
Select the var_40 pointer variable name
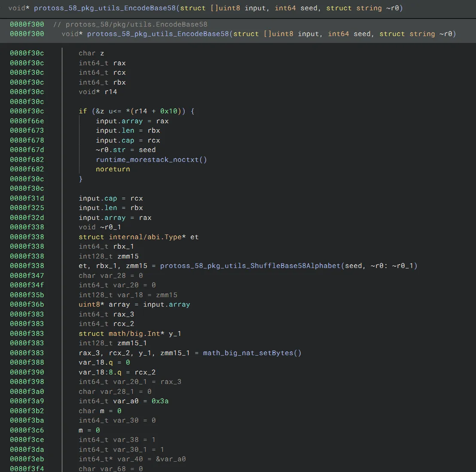(x=130, y=459)
